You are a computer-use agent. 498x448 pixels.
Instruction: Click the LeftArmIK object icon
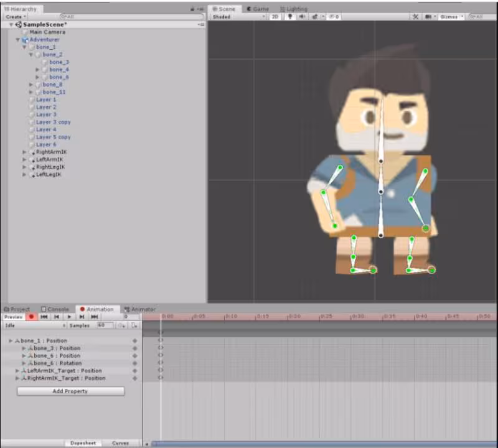(x=32, y=159)
